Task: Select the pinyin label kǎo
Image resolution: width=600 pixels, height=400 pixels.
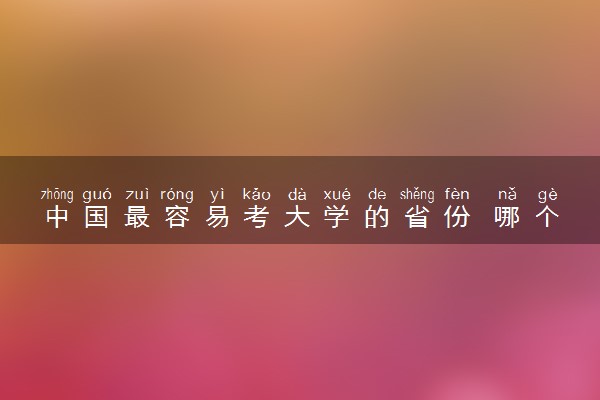Action: coord(257,194)
